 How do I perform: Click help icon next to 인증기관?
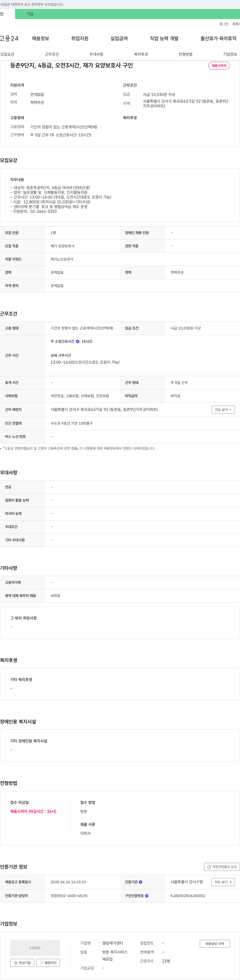click(x=140, y=882)
